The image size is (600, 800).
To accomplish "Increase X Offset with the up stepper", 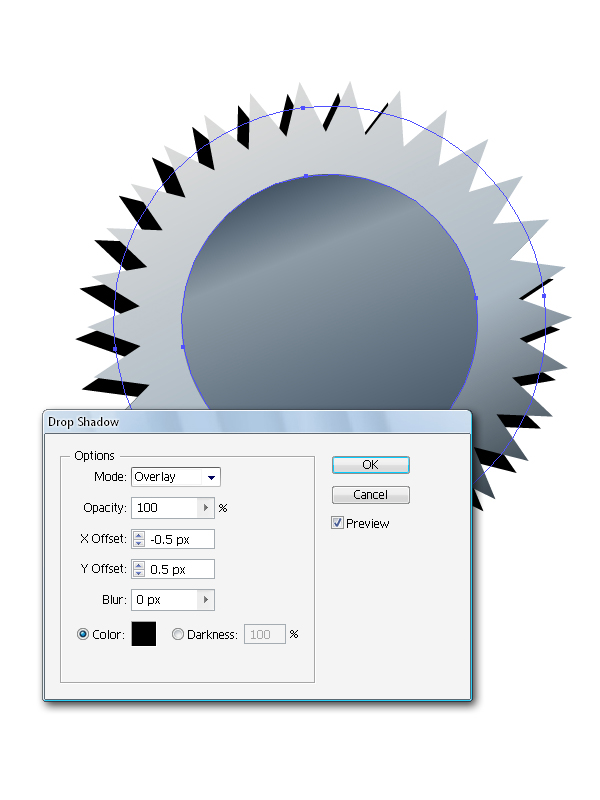I will [139, 536].
